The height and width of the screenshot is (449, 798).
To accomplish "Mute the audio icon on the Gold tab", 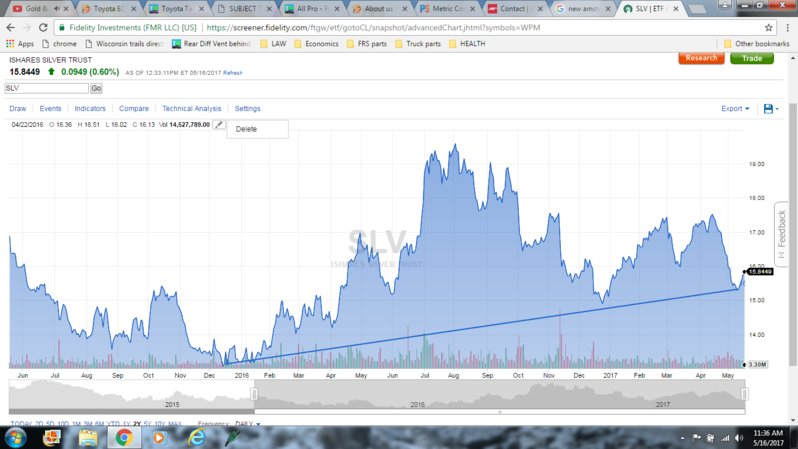I will click(56, 9).
